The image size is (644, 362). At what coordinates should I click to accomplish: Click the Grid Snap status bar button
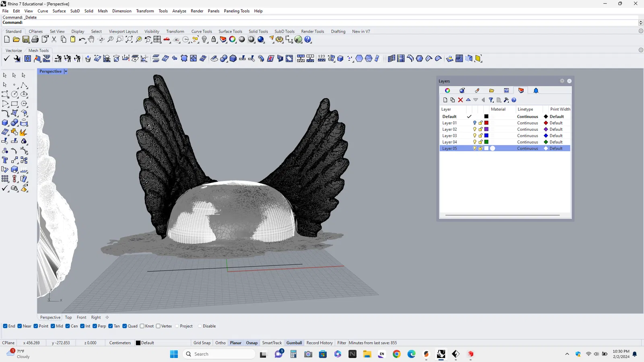coord(202,343)
